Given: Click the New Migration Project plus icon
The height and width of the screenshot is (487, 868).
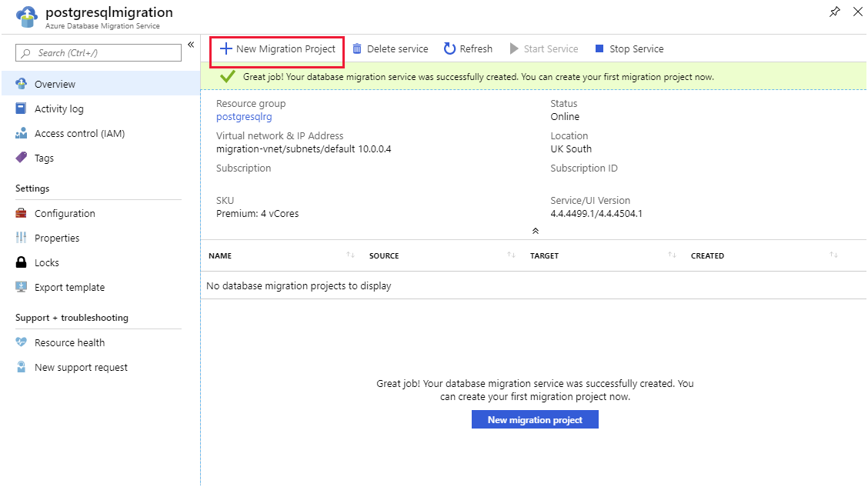Looking at the screenshot, I should [226, 48].
